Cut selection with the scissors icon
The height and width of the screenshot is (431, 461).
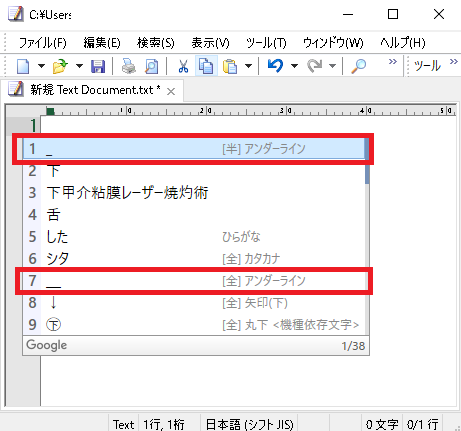click(183, 66)
